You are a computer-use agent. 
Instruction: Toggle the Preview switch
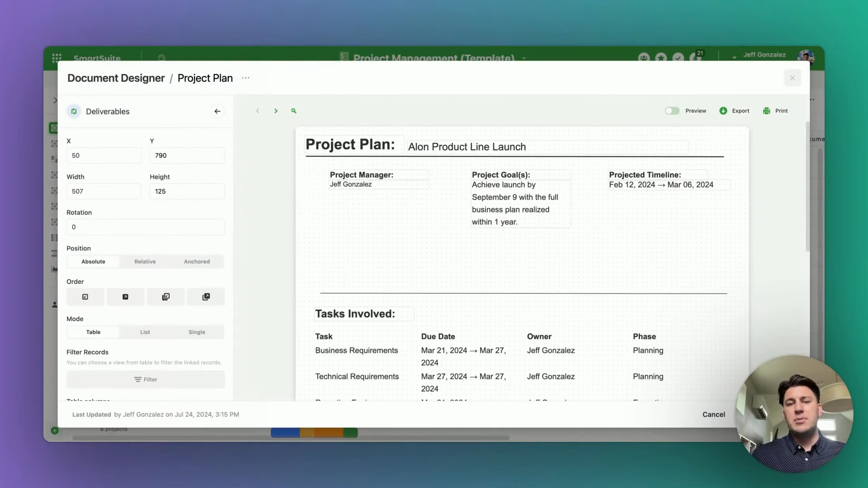coord(672,111)
